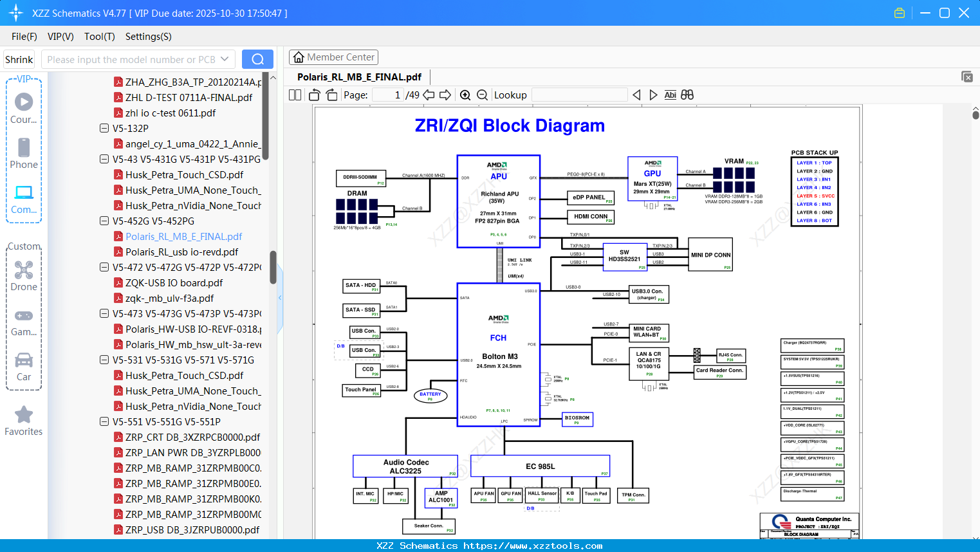Select the Computer category icon

coord(24,198)
